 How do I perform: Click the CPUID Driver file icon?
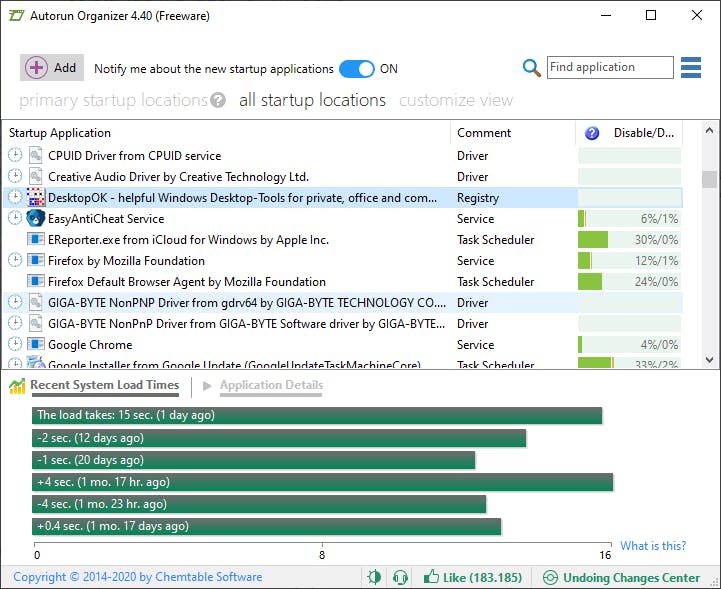pyautogui.click(x=36, y=155)
